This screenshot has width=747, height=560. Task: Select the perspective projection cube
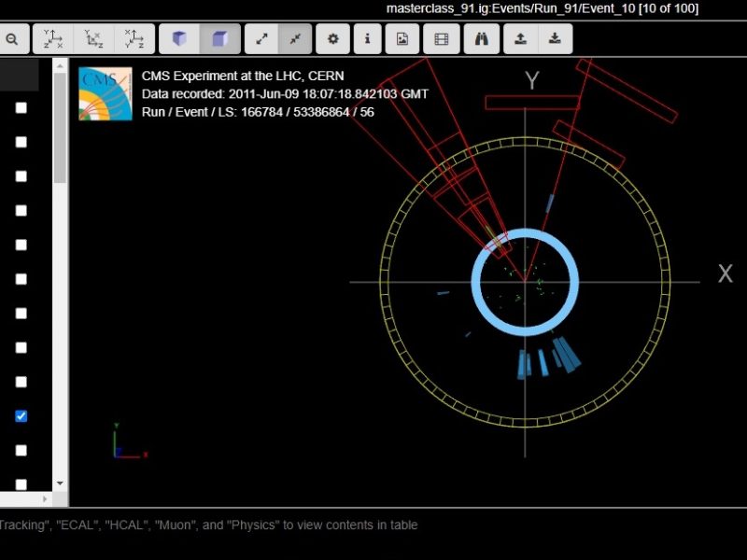pyautogui.click(x=179, y=39)
